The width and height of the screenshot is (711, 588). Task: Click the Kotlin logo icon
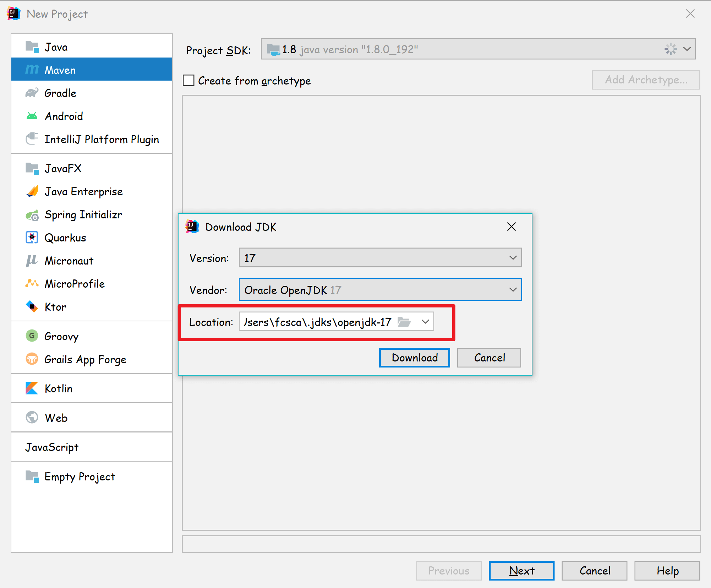(32, 388)
